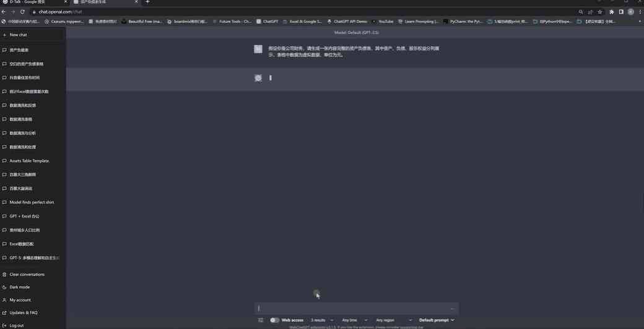Screen dimensions: 644x329
Task: Expand the Default prompt selector
Action: click(x=437, y=320)
